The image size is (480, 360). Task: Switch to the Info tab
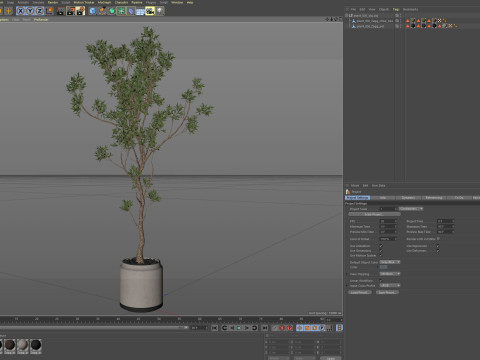point(383,198)
